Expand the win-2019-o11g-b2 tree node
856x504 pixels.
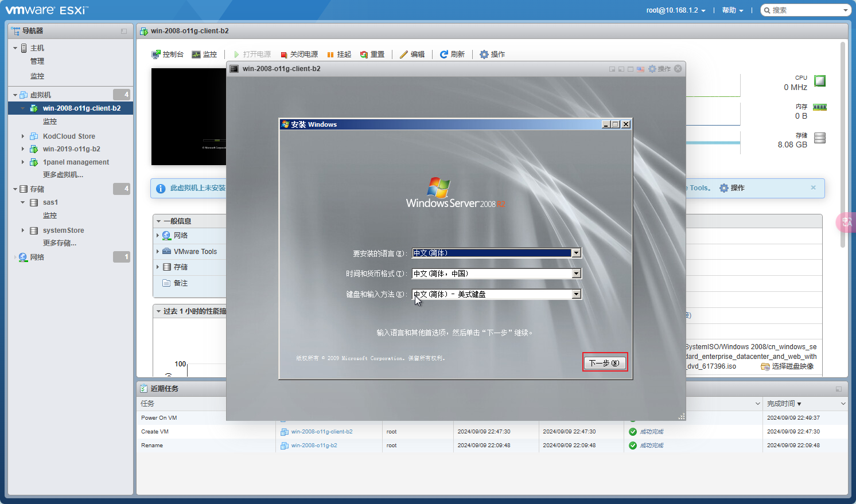(23, 149)
